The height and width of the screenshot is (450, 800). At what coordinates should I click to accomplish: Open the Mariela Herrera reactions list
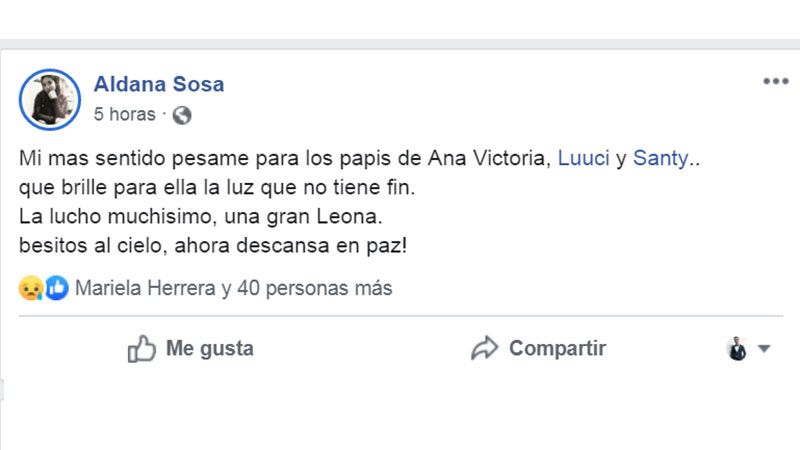pos(145,289)
